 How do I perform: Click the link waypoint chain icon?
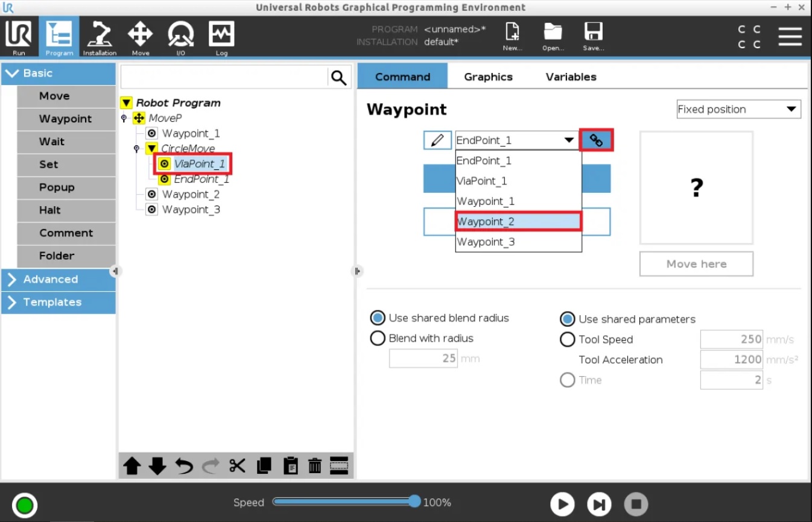click(596, 140)
